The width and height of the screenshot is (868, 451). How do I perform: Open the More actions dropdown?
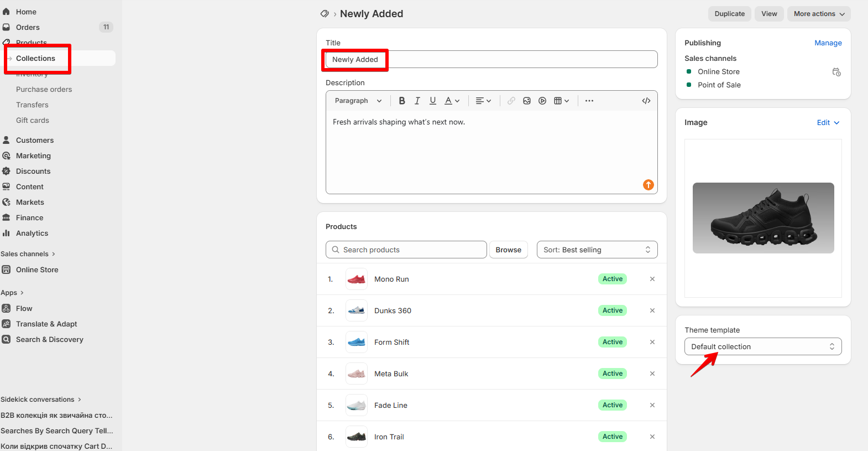pos(819,14)
